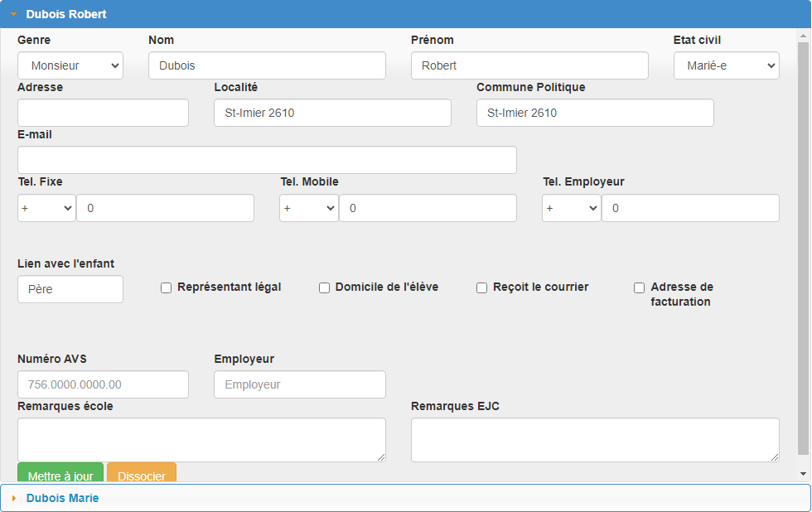Click the green Mettre à jour button

coord(60,473)
